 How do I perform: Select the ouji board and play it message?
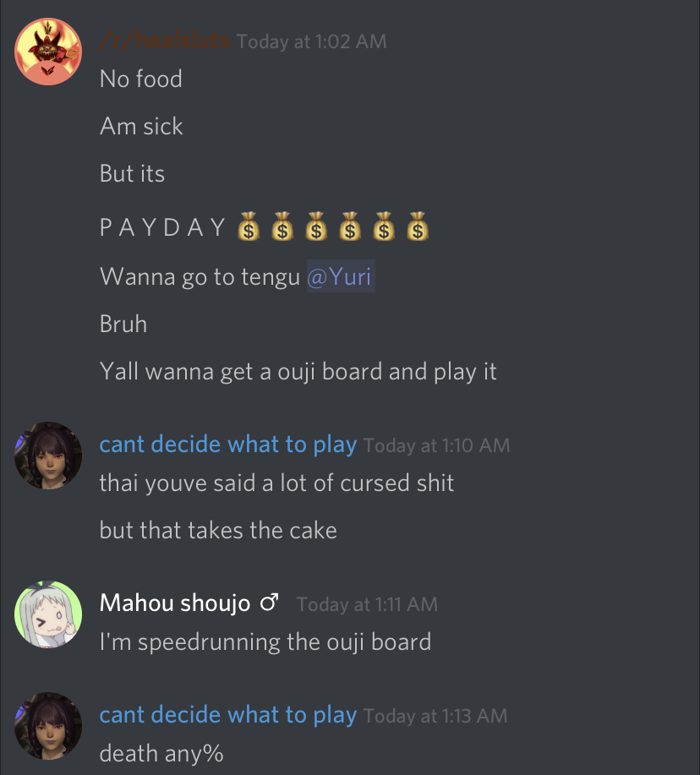pos(298,372)
